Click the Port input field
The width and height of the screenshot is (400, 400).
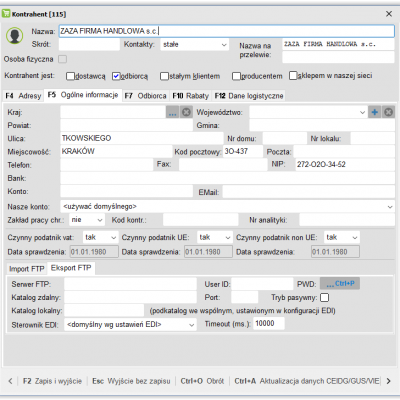coord(245,297)
